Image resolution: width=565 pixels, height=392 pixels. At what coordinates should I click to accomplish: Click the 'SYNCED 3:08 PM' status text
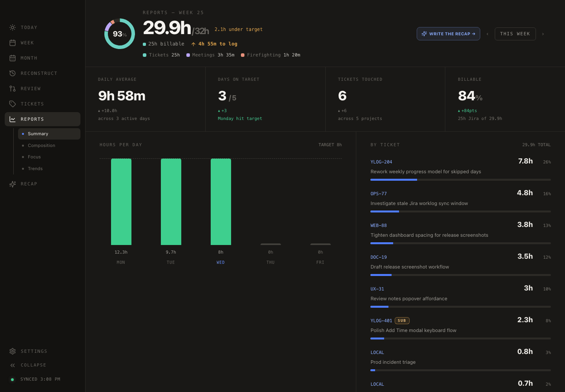[40, 379]
